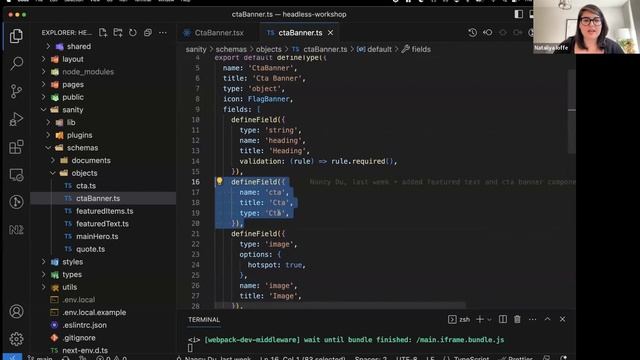Expand the layout folder

[x=73, y=59]
